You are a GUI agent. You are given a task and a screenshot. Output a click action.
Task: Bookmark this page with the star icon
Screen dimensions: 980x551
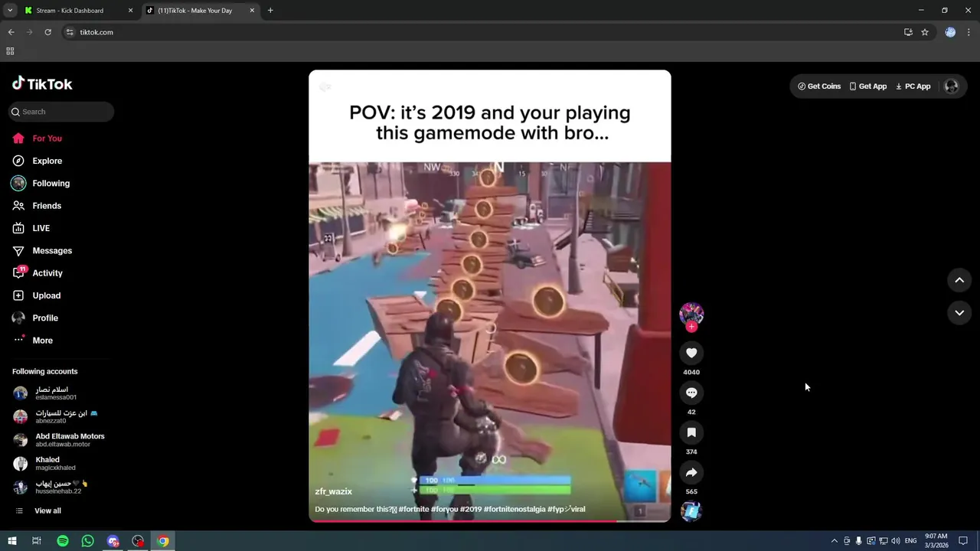coord(925,32)
